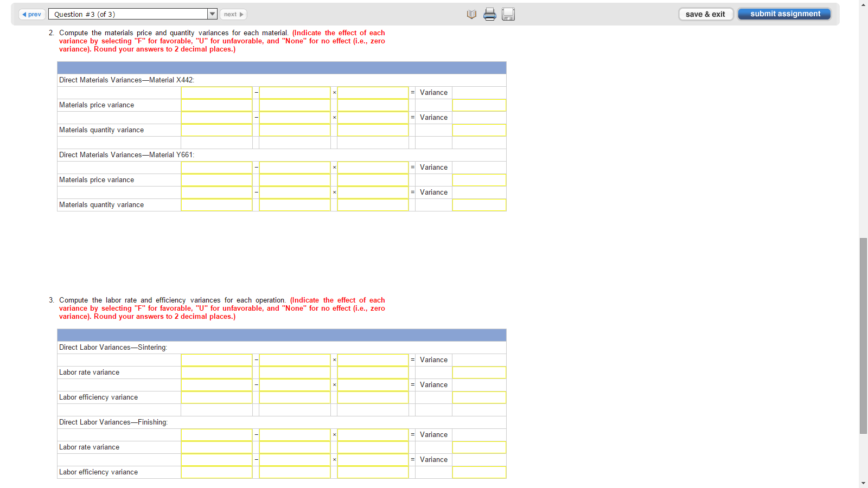
Task: Select the X442 materials price variance result field
Action: 479,105
